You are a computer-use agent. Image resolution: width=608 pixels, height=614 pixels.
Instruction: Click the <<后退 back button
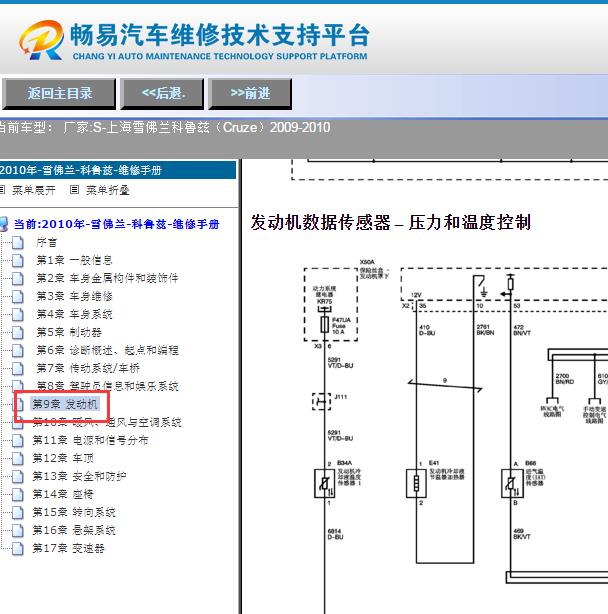[x=162, y=94]
